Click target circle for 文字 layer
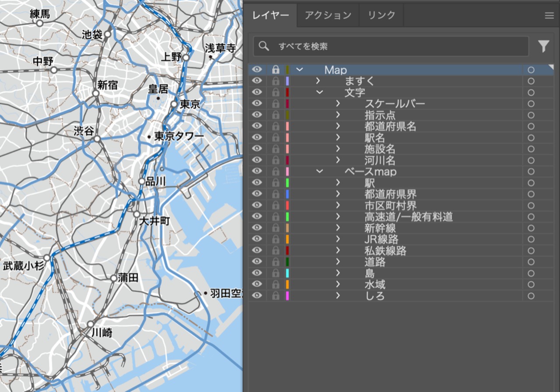The width and height of the screenshot is (560, 392). pyautogui.click(x=531, y=92)
